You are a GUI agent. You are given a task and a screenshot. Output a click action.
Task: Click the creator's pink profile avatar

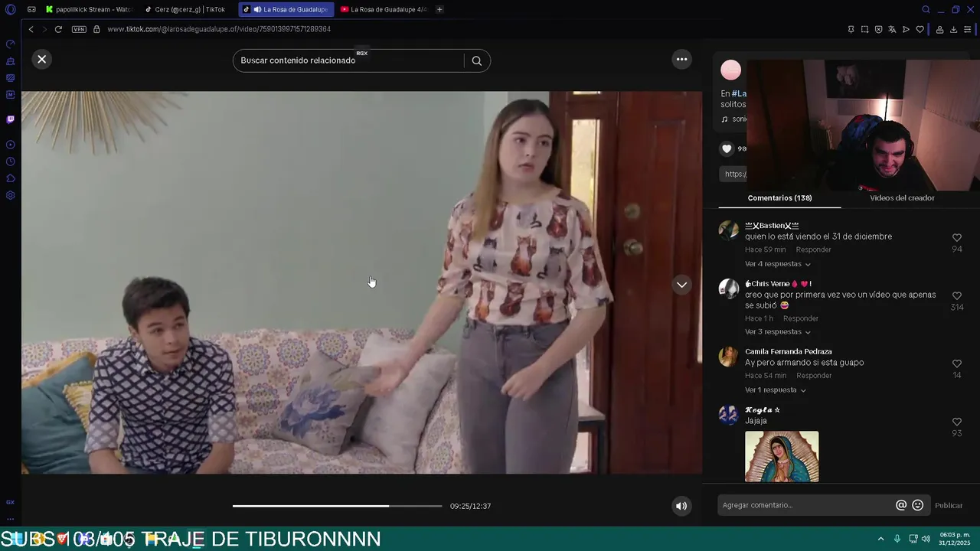731,70
